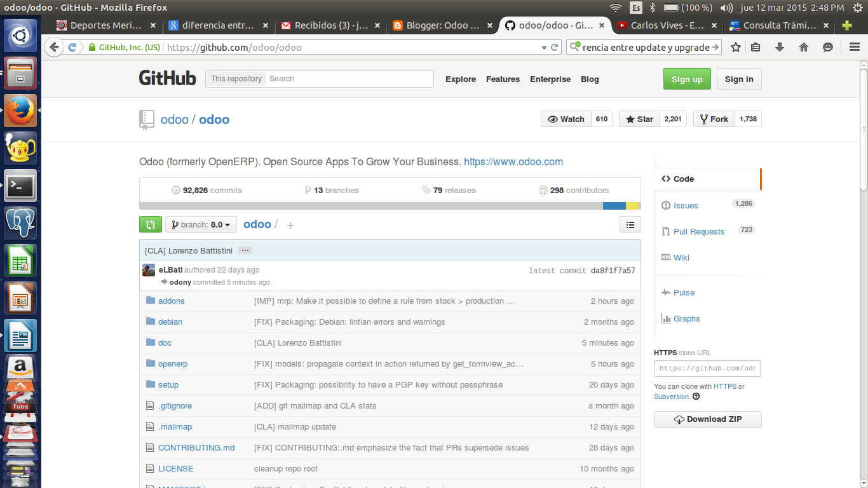Launch Terminal from Ubuntu dock
Viewport: 868px width, 488px height.
(20, 186)
